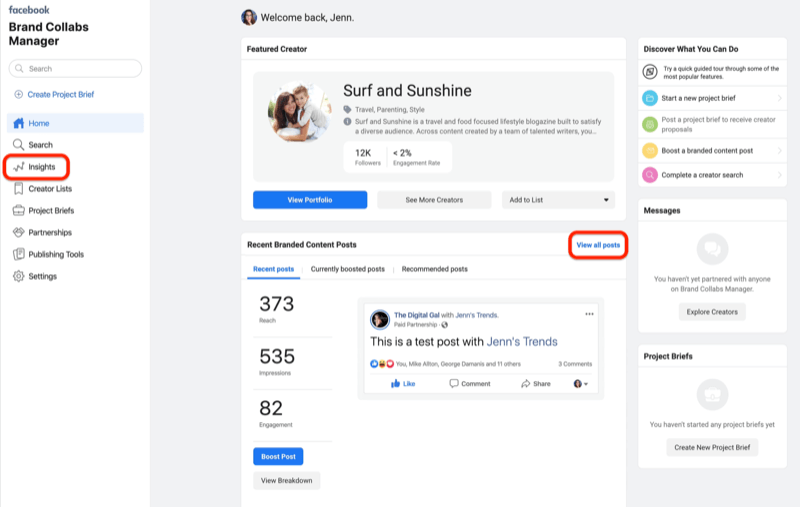Click the info icon beside creator description
This screenshot has width=800, height=507.
click(x=347, y=121)
